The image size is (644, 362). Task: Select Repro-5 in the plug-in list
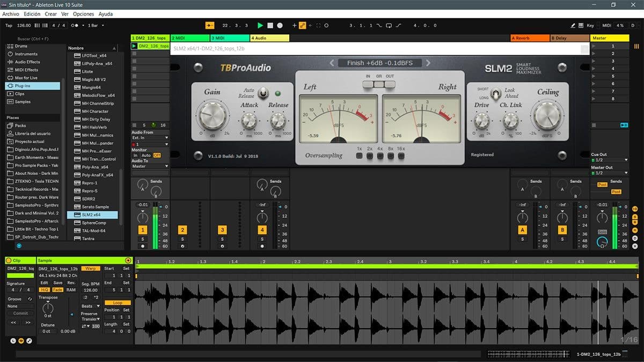pyautogui.click(x=90, y=191)
